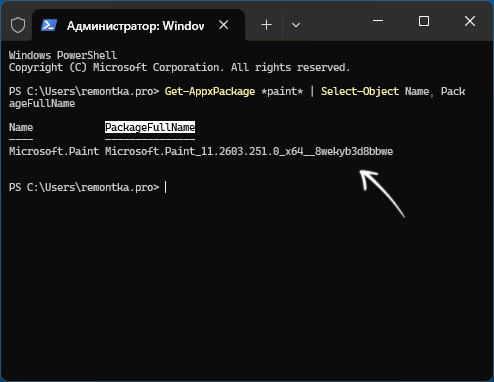
Task: Click the Microsoft.Paint_11.2603.251.0_x64 full package name
Action: tap(249, 151)
